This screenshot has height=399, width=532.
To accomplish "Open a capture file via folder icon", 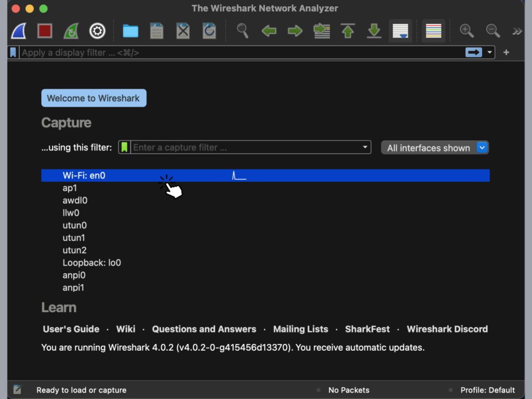I will click(130, 31).
